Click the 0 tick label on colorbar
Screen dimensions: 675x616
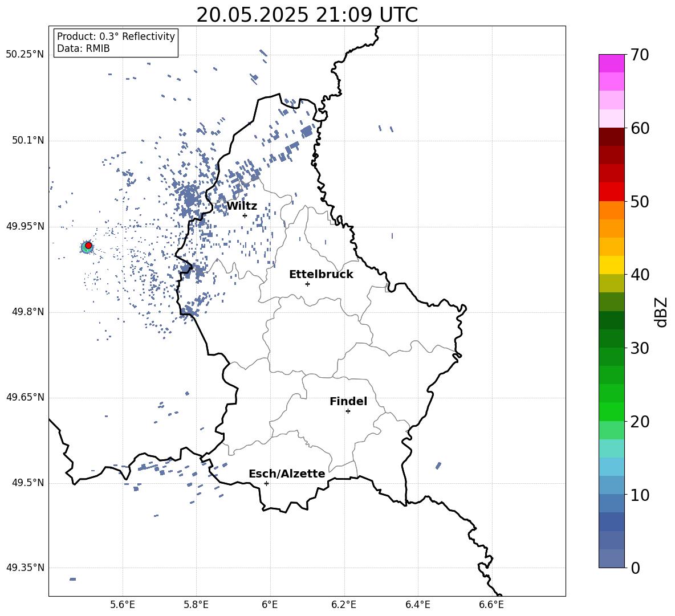pyautogui.click(x=635, y=568)
